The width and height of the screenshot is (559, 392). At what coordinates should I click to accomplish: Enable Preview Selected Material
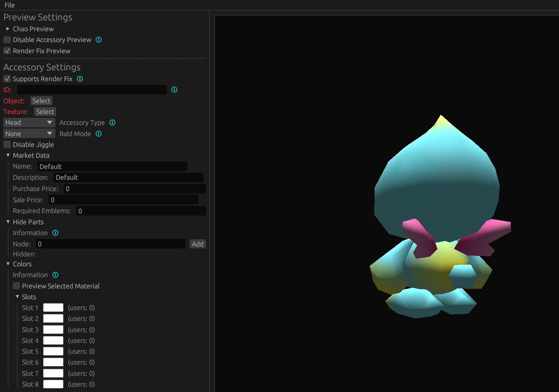[x=16, y=285]
